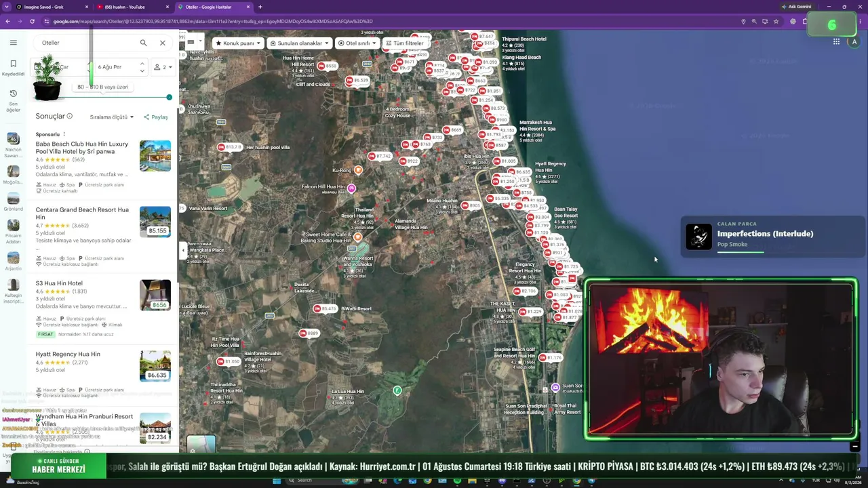868x488 pixels.
Task: Reload the Google Maps page
Action: [32, 21]
